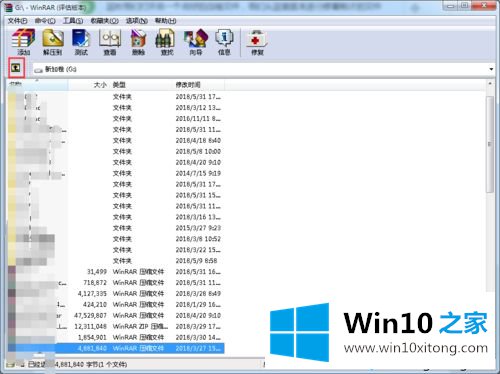Click the 2018/3/30 14... date cell

click(198, 337)
